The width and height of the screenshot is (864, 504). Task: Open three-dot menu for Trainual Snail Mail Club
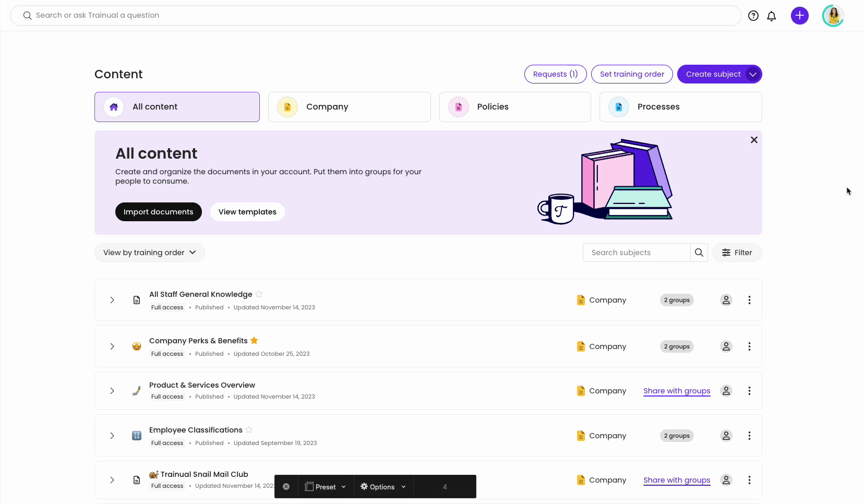point(749,480)
